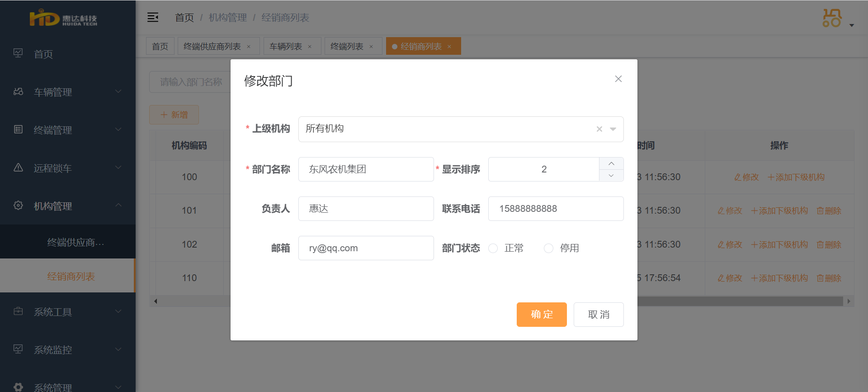Open the dropdown caret beside the avatar
This screenshot has height=392, width=868.
coord(852,25)
